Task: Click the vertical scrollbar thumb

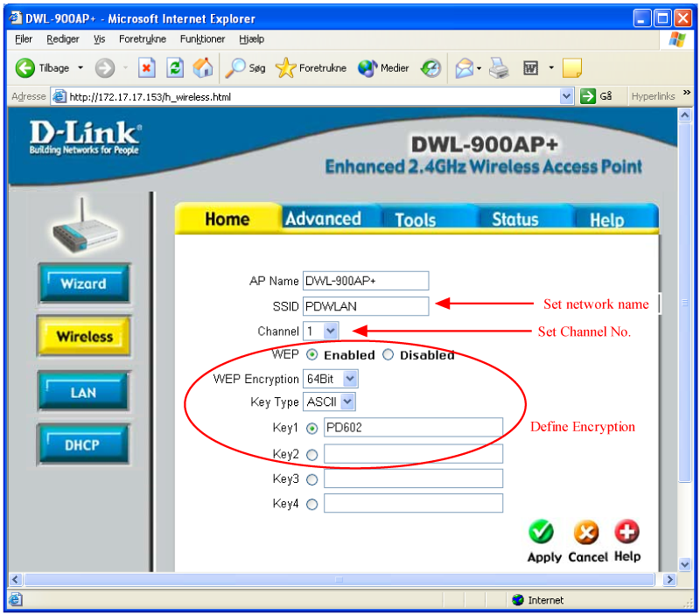Action: [685, 303]
